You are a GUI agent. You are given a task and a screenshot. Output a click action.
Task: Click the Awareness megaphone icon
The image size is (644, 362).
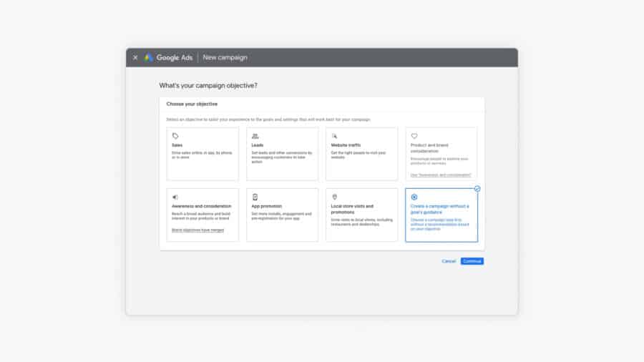click(175, 197)
